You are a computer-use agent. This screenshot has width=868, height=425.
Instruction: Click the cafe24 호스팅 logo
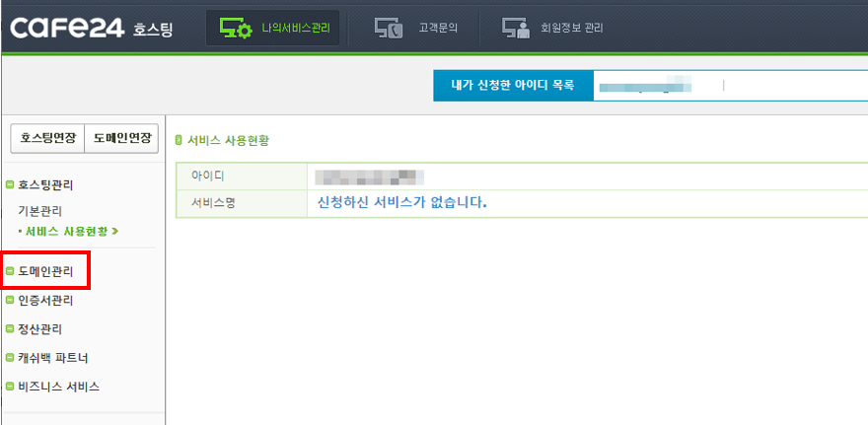point(92,27)
